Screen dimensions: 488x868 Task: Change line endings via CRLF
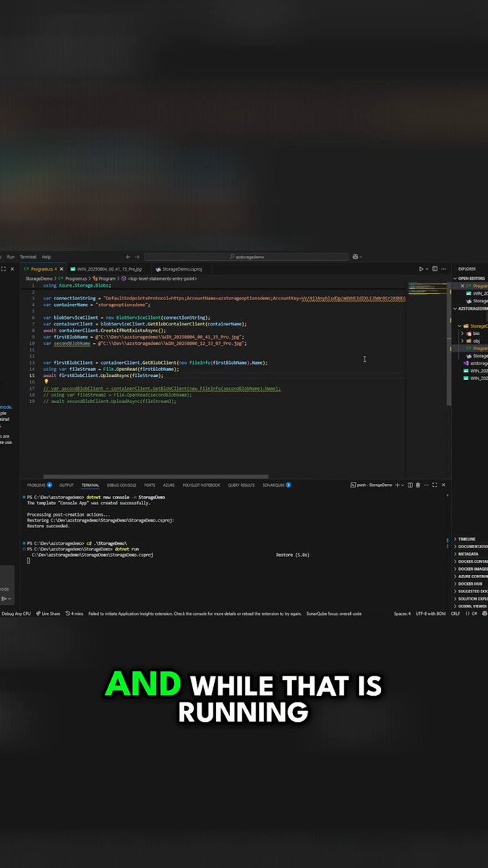[x=455, y=613]
